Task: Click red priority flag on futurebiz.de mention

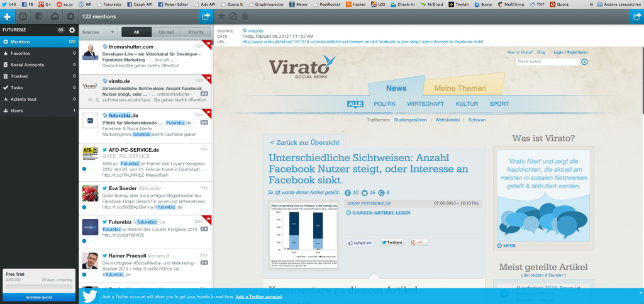Action: (208, 113)
